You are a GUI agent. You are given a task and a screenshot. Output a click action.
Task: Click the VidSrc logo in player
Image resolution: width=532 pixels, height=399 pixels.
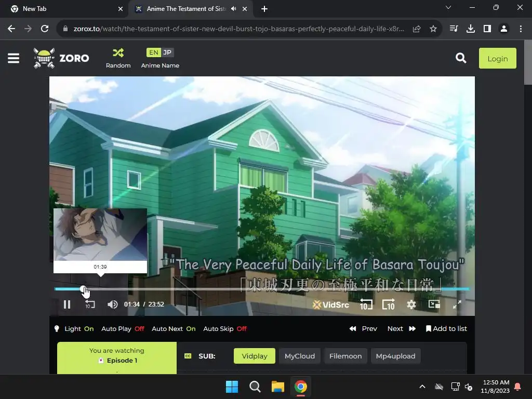pyautogui.click(x=331, y=304)
